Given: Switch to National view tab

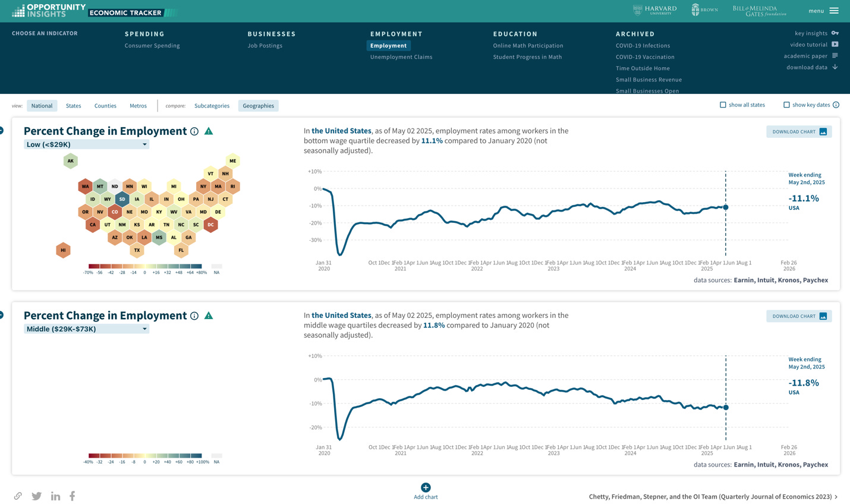Looking at the screenshot, I should (x=42, y=106).
